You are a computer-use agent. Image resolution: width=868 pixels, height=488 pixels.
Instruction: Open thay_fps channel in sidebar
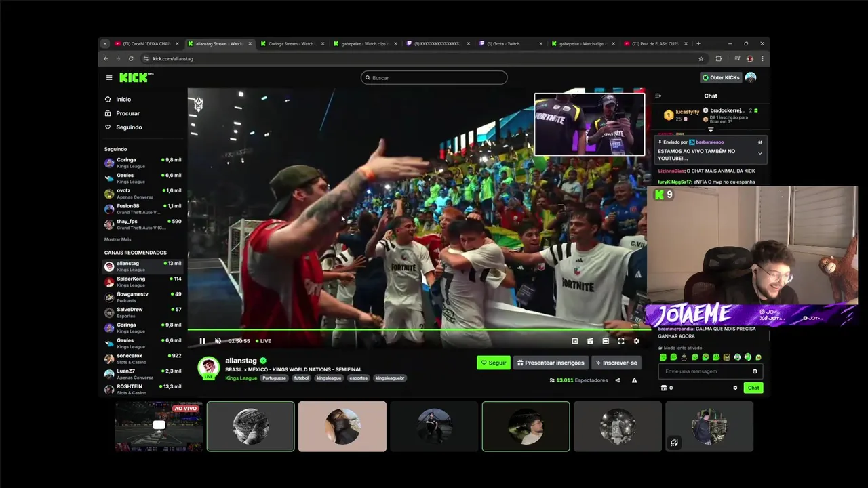pyautogui.click(x=143, y=224)
